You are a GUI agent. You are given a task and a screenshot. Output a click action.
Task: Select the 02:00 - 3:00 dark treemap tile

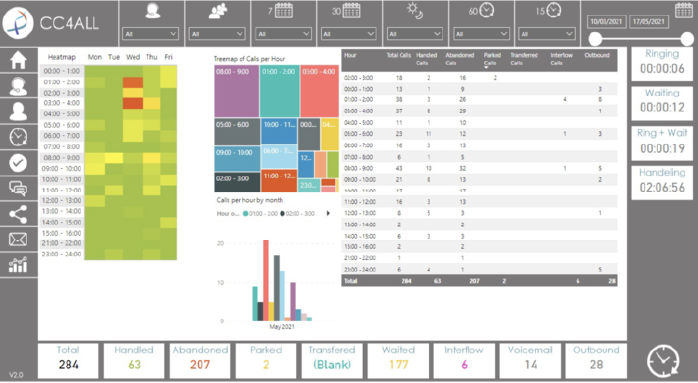click(237, 183)
